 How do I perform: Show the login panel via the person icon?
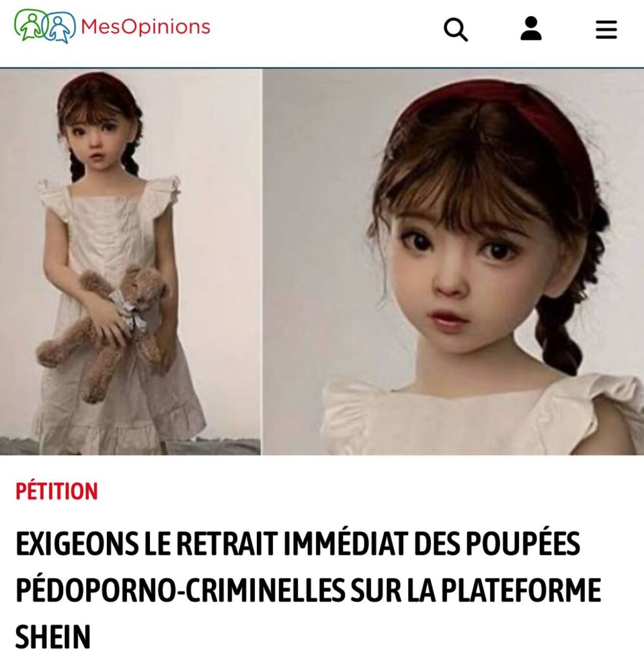click(531, 28)
